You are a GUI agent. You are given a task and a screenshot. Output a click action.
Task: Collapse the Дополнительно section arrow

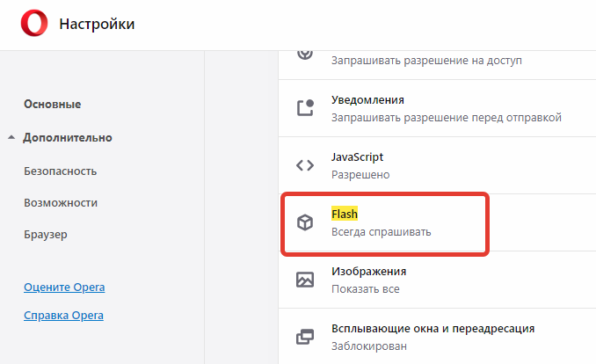point(11,137)
